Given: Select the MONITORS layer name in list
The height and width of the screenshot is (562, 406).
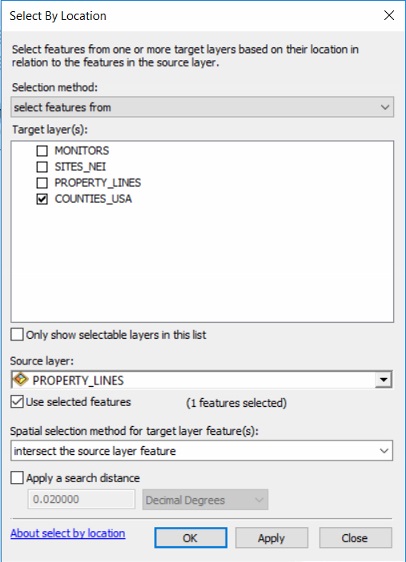Looking at the screenshot, I should (x=82, y=151).
